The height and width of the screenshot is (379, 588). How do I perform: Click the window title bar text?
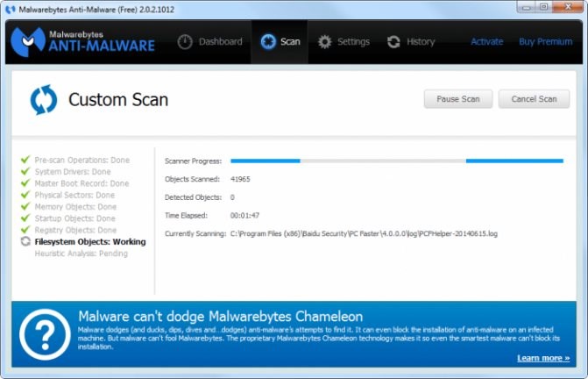click(96, 10)
